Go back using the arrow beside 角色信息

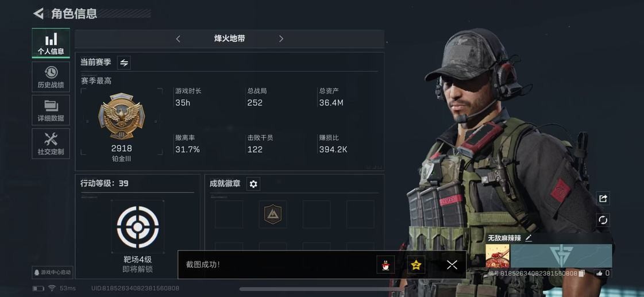(x=38, y=13)
